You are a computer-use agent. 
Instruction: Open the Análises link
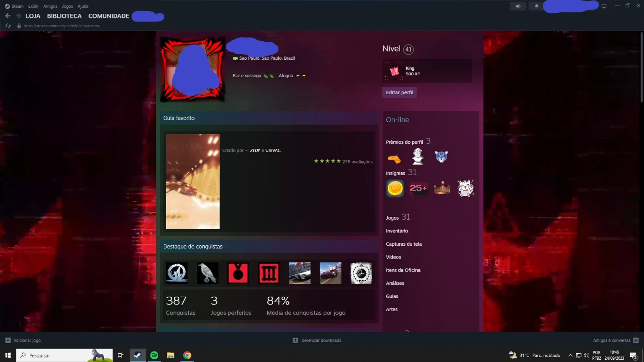pos(395,283)
